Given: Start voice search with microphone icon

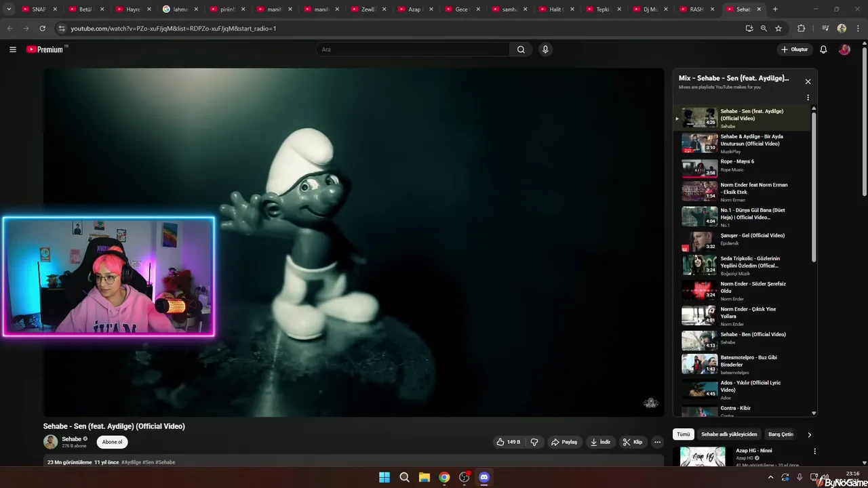Looking at the screenshot, I should coord(545,49).
